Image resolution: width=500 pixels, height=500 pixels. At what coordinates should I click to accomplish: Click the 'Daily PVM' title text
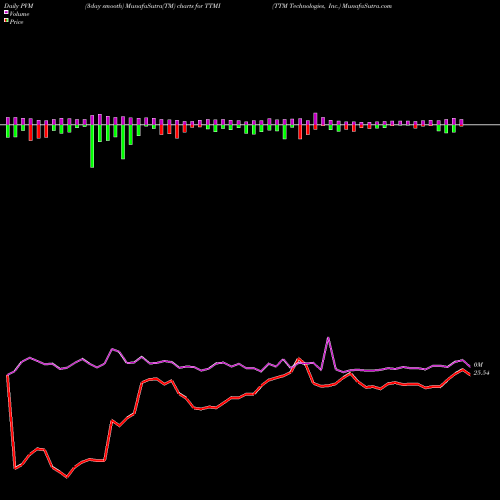(x=19, y=6)
